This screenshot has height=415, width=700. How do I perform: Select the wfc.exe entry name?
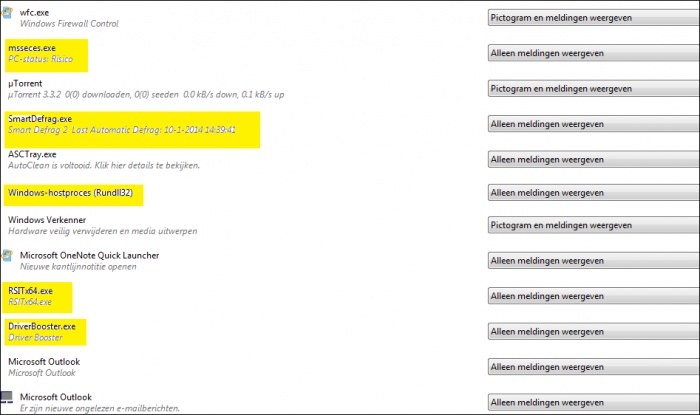pos(34,12)
